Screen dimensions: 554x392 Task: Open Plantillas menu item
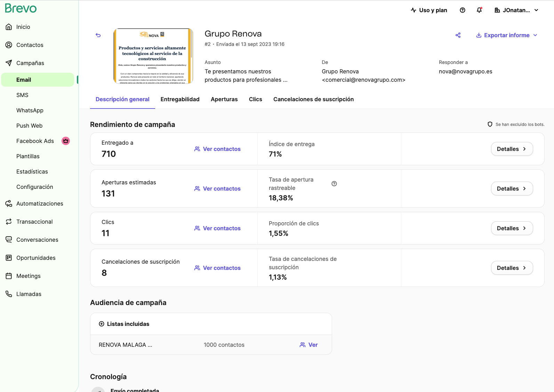click(28, 156)
